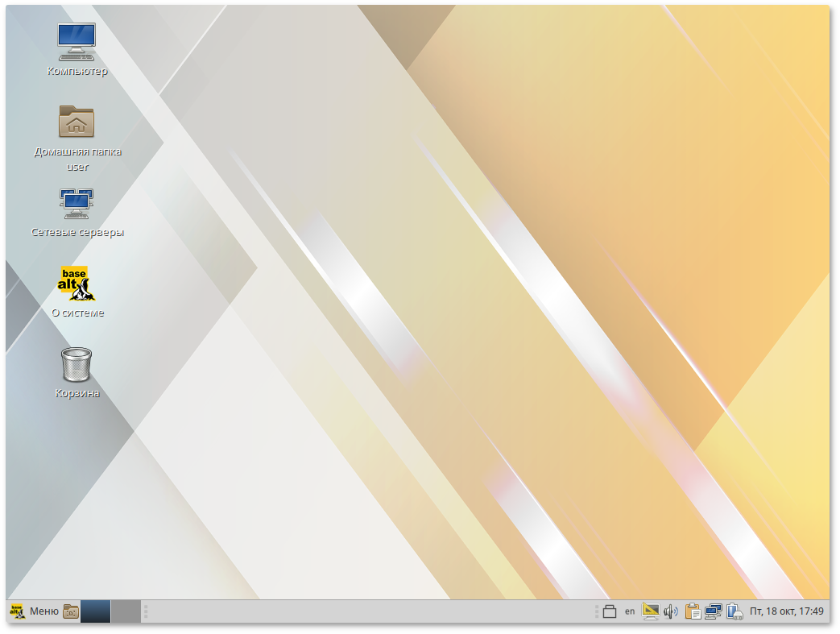Click the base alt logo on panel
This screenshot has height=634, width=840.
click(x=17, y=611)
